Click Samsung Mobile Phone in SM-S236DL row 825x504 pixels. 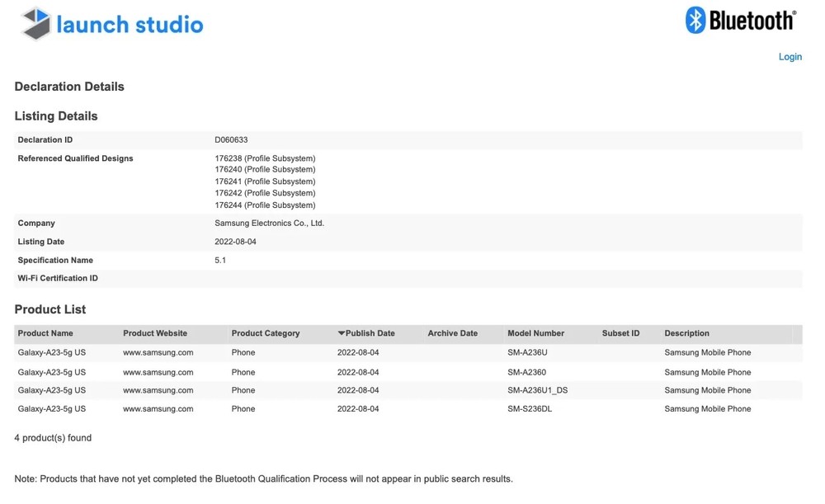(707, 409)
